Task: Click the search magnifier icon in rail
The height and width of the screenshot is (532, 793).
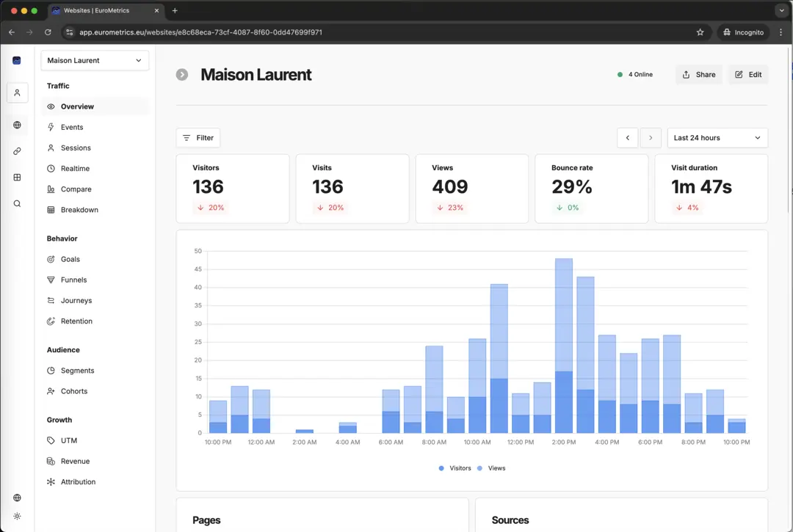Action: (17, 203)
